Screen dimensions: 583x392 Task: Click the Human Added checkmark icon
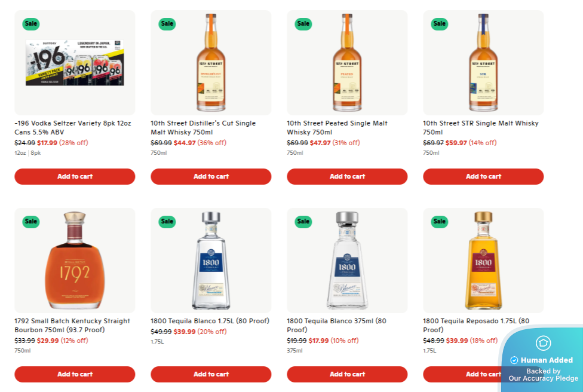514,360
